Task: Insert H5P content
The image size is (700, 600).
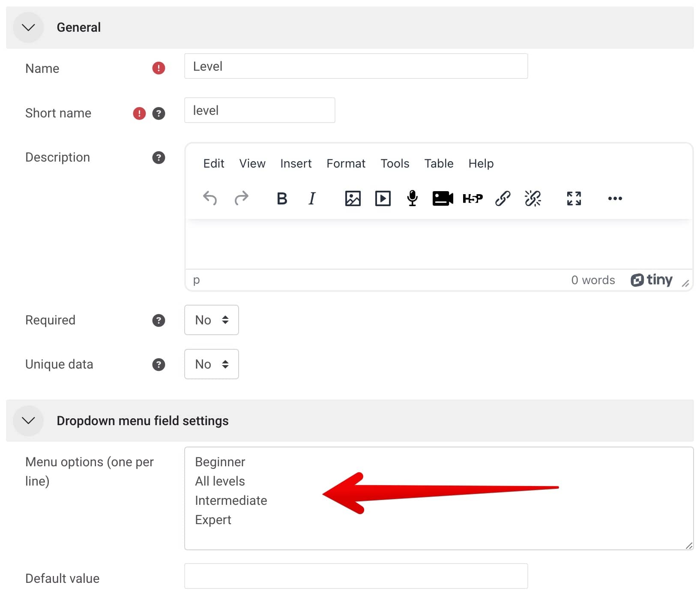Action: click(473, 198)
